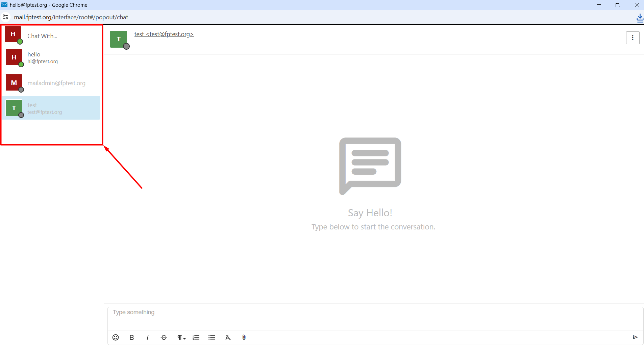
Task: Select hello (hi@fptest.org) contact
Action: [51, 57]
